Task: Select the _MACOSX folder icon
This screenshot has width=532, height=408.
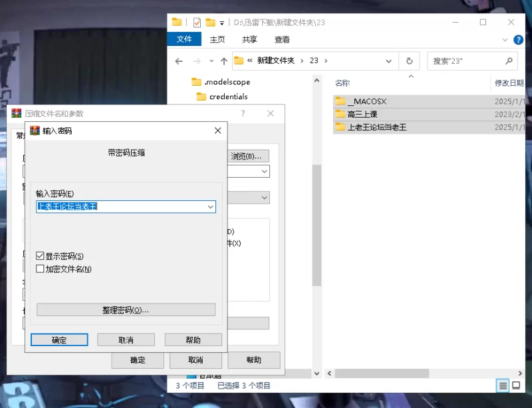Action: [x=340, y=101]
